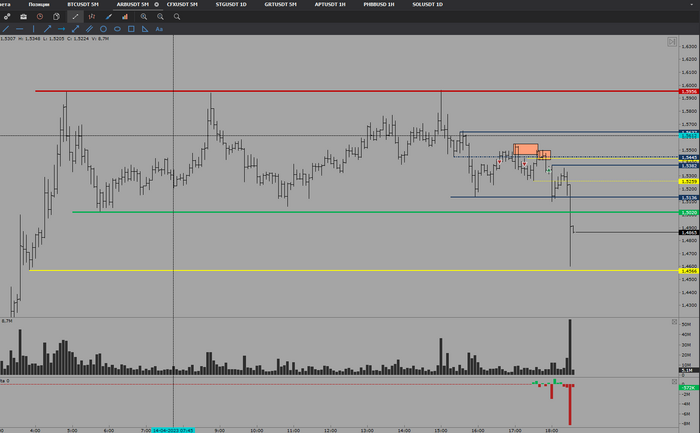Switch to the BTCUSDT 5M tab
Viewport: 700px width, 433px height.
point(83,4)
